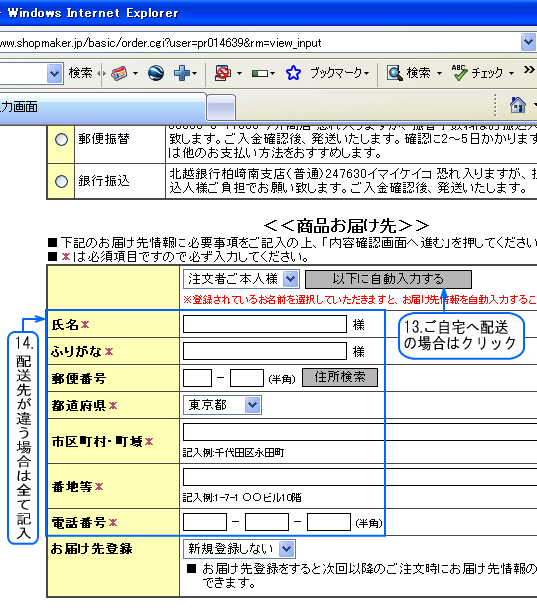The height and width of the screenshot is (616, 537).
Task: Open the 新規登録しない dropdown
Action: [239, 549]
